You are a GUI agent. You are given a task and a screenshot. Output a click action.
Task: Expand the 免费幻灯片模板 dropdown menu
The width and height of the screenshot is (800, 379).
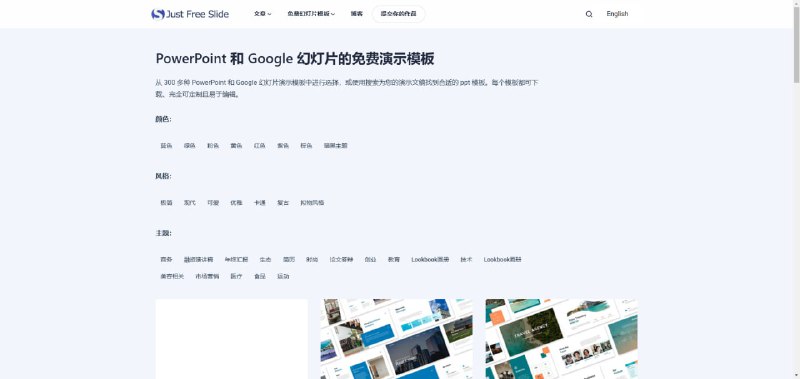[x=311, y=14]
